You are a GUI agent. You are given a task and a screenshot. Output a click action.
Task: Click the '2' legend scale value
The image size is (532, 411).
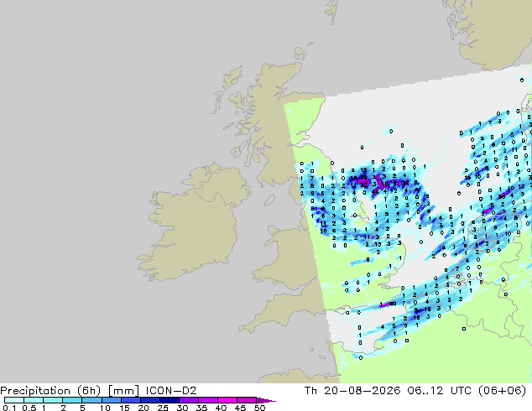coord(63,408)
